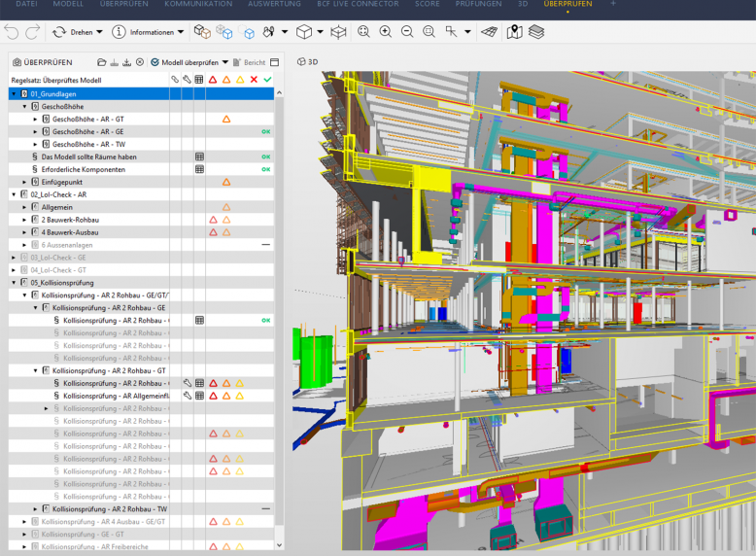Image resolution: width=756 pixels, height=556 pixels.
Task: Open the Modell überprüfen dropdown arrow
Action: [225, 62]
